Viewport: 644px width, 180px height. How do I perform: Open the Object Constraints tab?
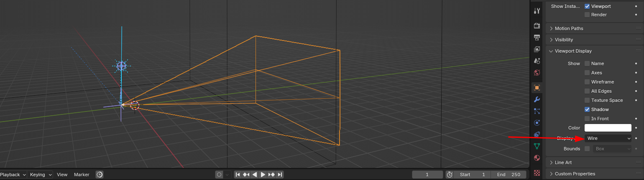click(x=537, y=134)
